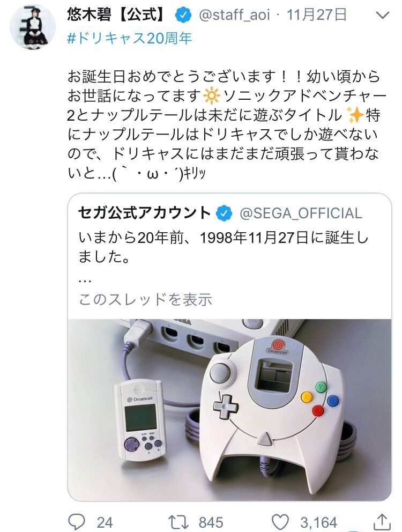Show the thread via このスレッドを表示

(145, 300)
